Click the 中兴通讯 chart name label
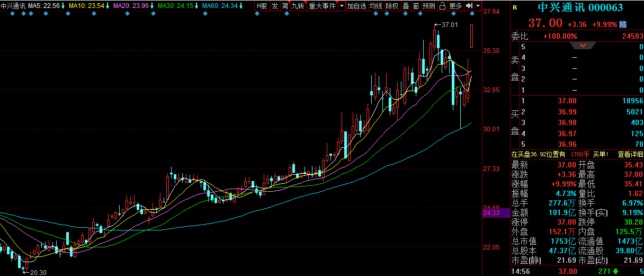Screen dimensions: 644x276 coord(13,6)
